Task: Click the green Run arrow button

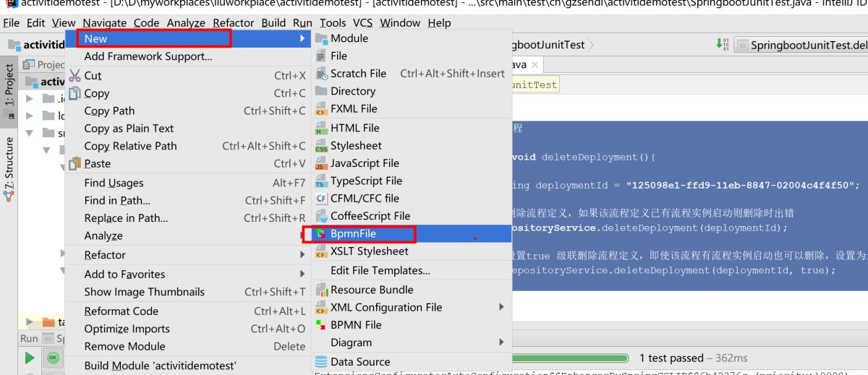Action: point(30,358)
